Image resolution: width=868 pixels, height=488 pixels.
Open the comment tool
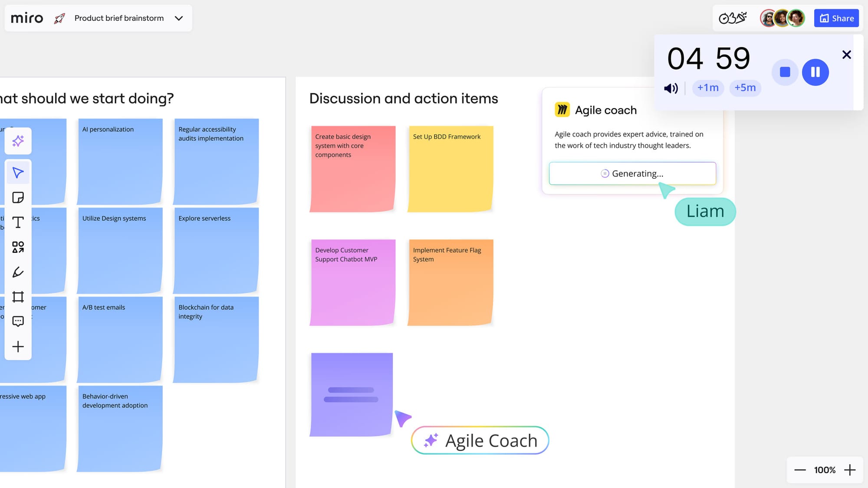(x=18, y=321)
